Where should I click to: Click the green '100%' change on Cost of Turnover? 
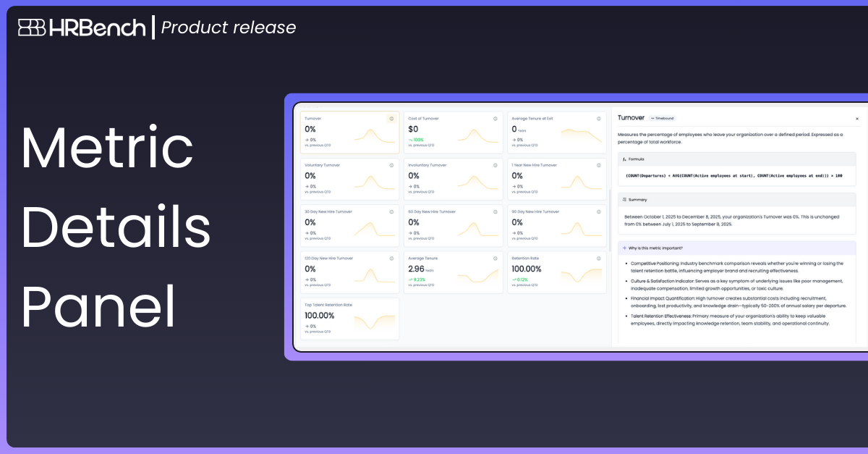click(418, 140)
